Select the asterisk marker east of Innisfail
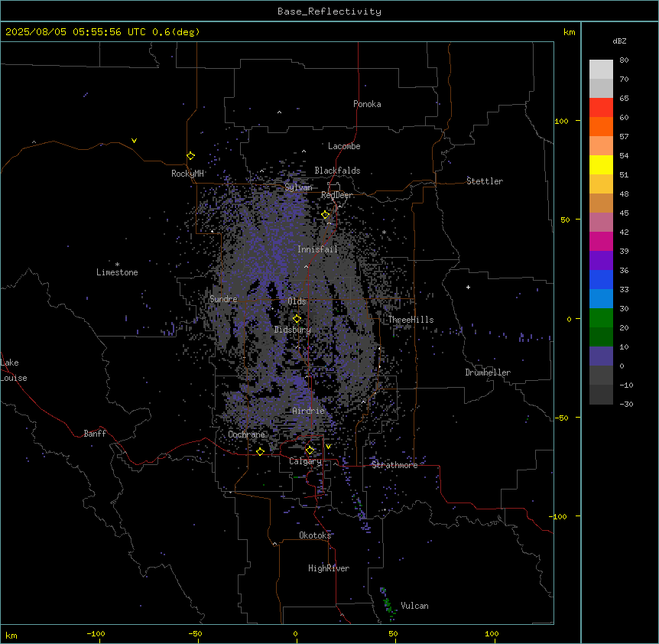The image size is (659, 644). point(384,233)
